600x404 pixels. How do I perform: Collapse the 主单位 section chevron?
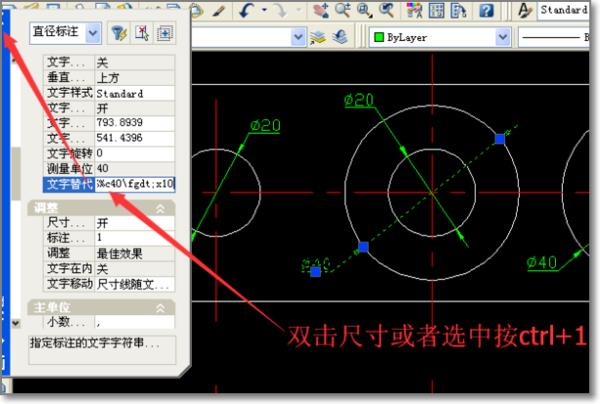tap(160, 307)
